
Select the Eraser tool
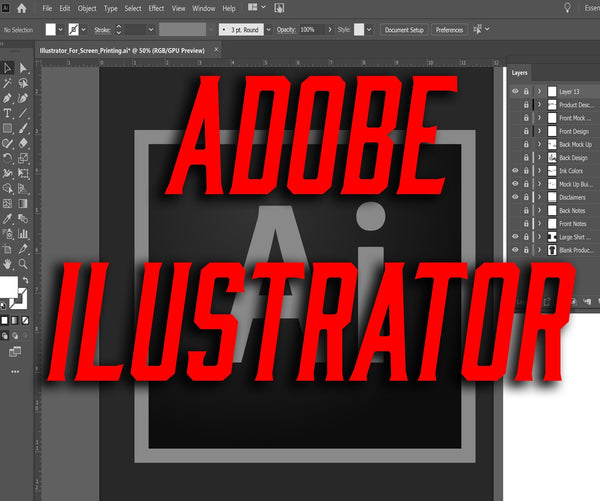[23, 143]
